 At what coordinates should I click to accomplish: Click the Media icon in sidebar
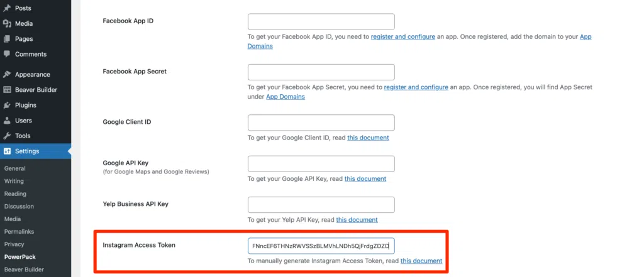(6, 24)
